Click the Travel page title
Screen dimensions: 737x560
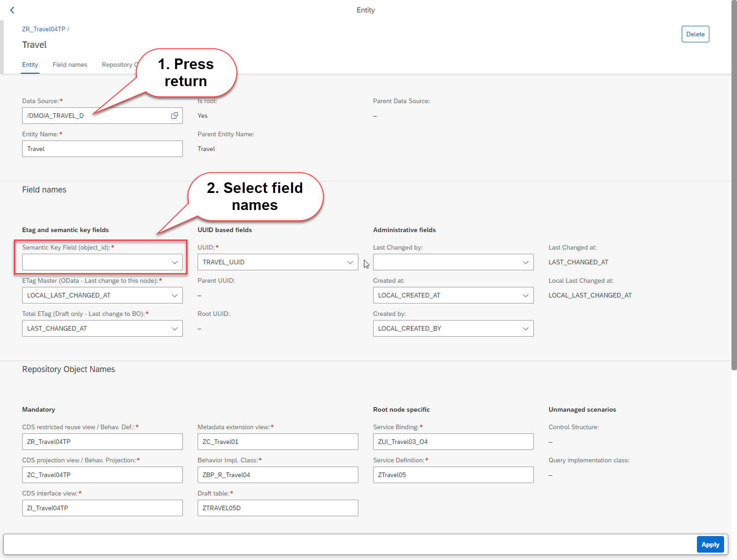pyautogui.click(x=35, y=45)
